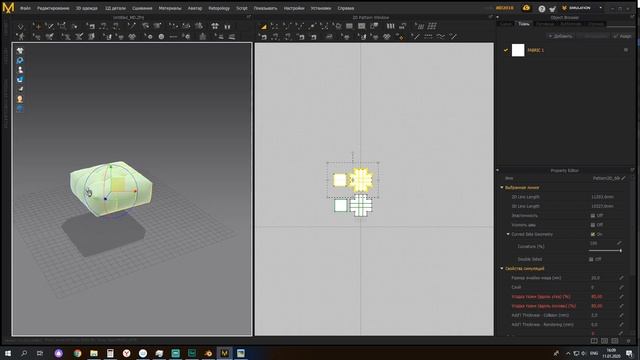Screen dimensions: 640x360
Task: Click pencil icon for the 20.0 particle distance row
Action: 621,278
